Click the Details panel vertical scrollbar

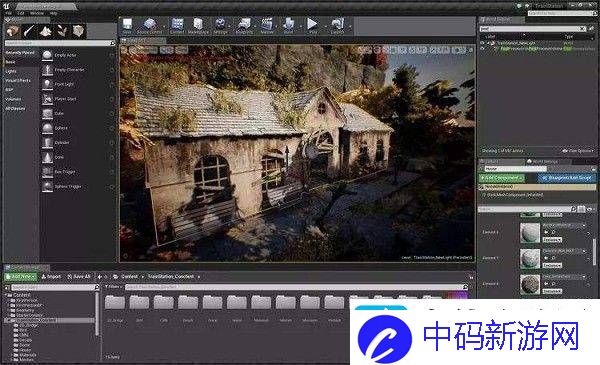click(594, 251)
